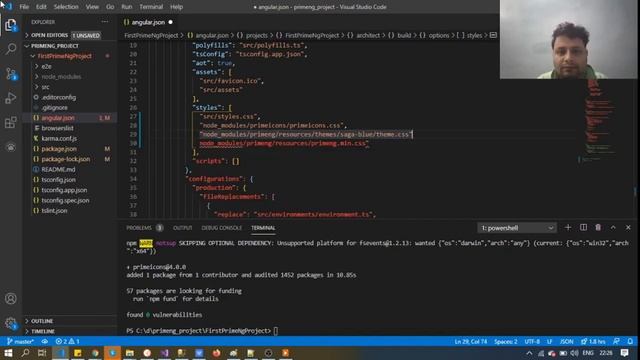Create a new terminal with plus icon
Viewport: 640px width, 360px height.
(568, 227)
